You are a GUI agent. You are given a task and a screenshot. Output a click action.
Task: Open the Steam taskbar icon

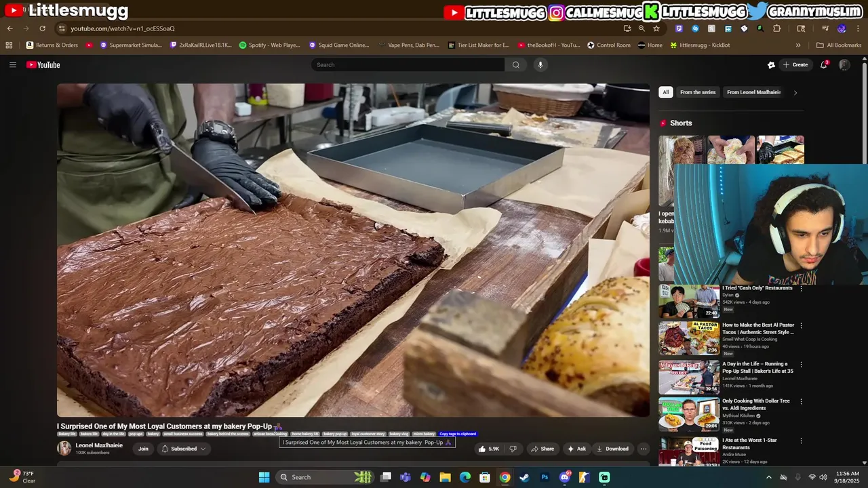[524, 477]
